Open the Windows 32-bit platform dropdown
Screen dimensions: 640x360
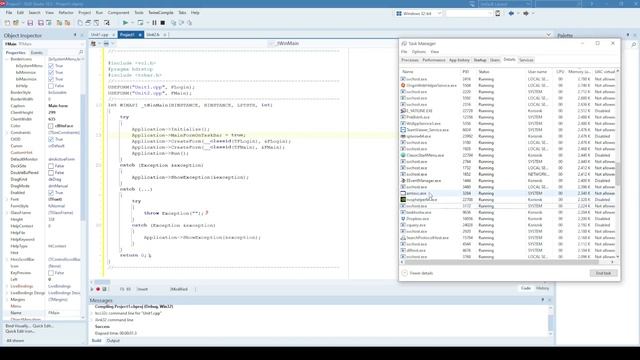click(439, 13)
